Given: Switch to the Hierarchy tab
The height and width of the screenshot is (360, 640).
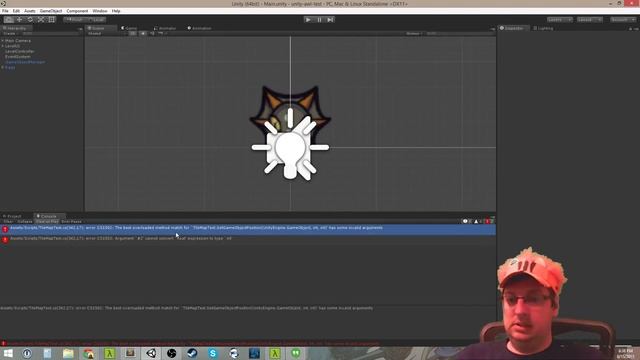Looking at the screenshot, I should [15, 28].
